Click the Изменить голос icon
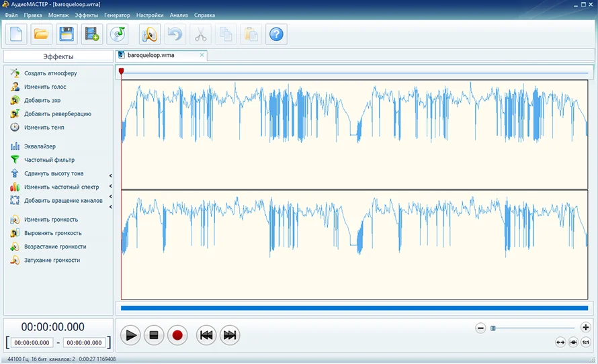The image size is (598, 364). tap(15, 87)
